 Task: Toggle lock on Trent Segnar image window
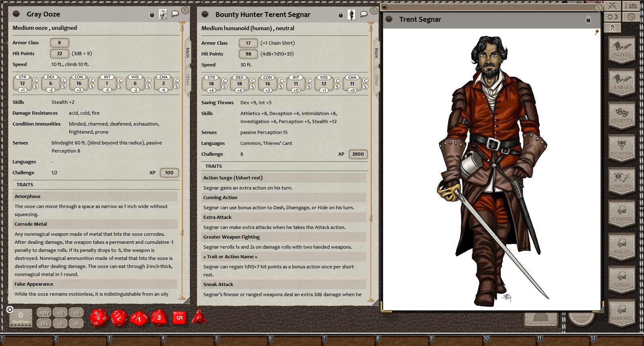pyautogui.click(x=588, y=19)
